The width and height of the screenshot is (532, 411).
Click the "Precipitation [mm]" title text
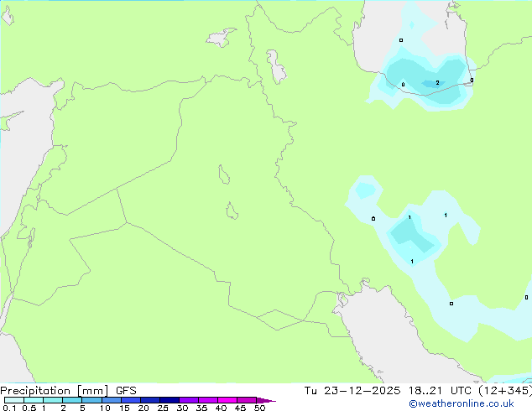coord(55,391)
